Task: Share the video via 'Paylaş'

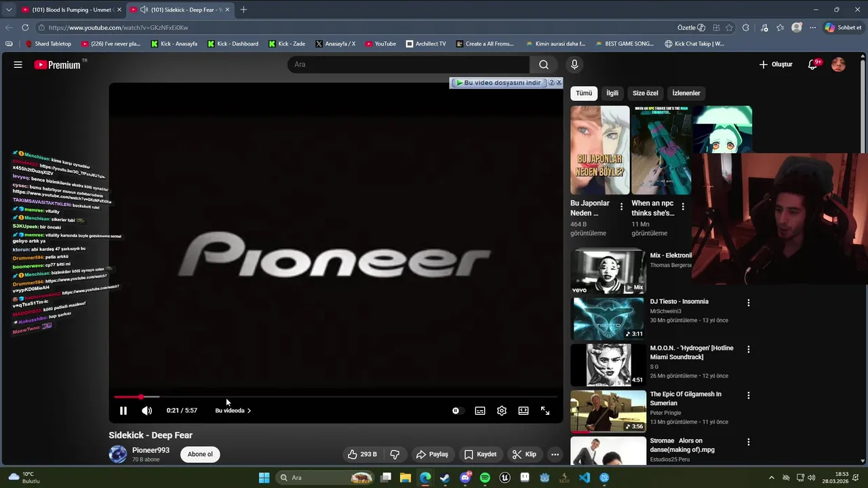Action: point(433,454)
